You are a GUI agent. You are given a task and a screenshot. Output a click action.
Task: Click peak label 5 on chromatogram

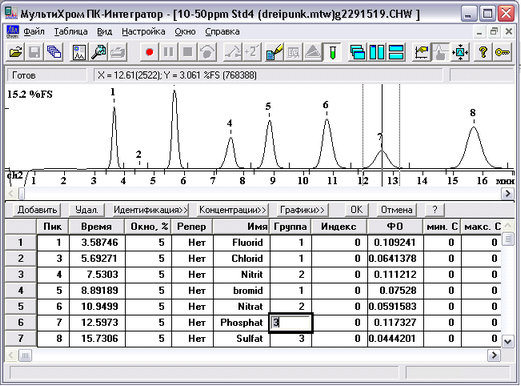[268, 106]
